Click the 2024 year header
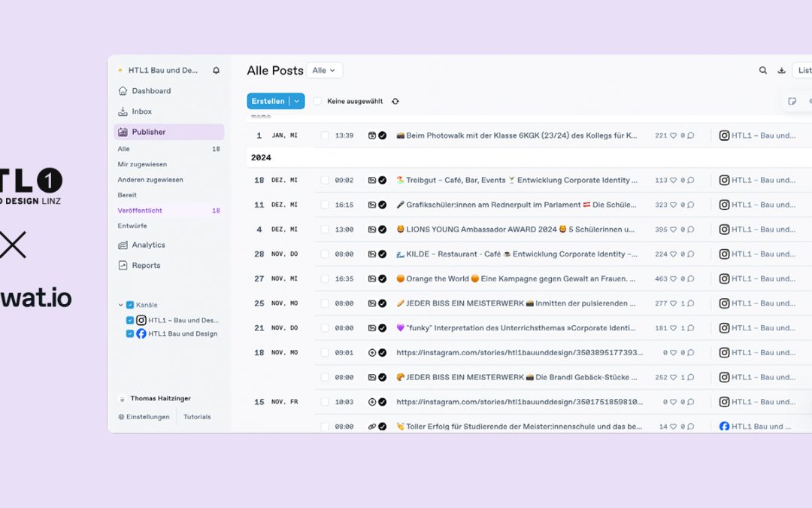 click(x=261, y=157)
